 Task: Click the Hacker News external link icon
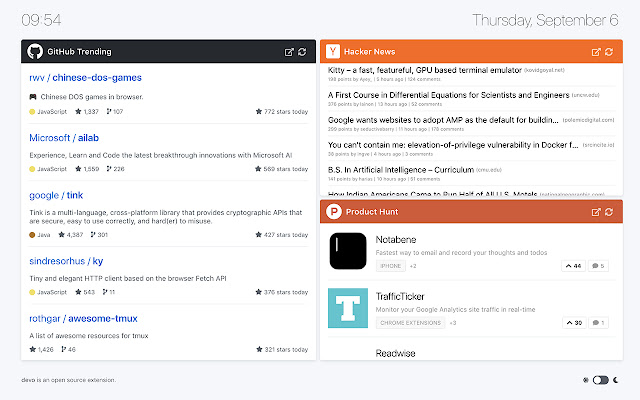(594, 51)
